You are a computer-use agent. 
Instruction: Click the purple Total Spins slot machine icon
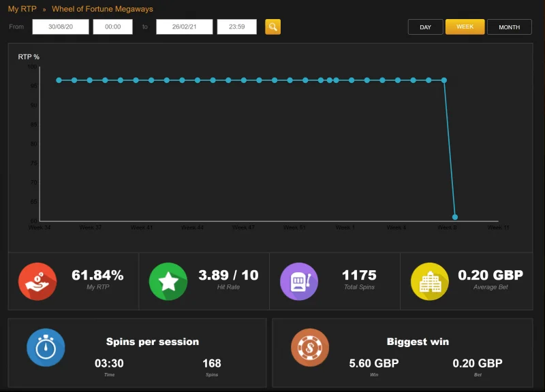[x=299, y=282]
